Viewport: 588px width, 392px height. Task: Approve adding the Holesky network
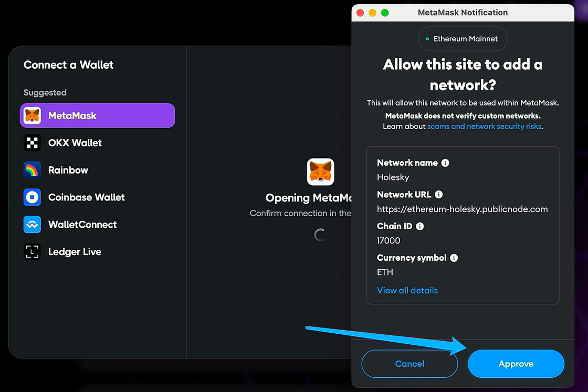[516, 364]
